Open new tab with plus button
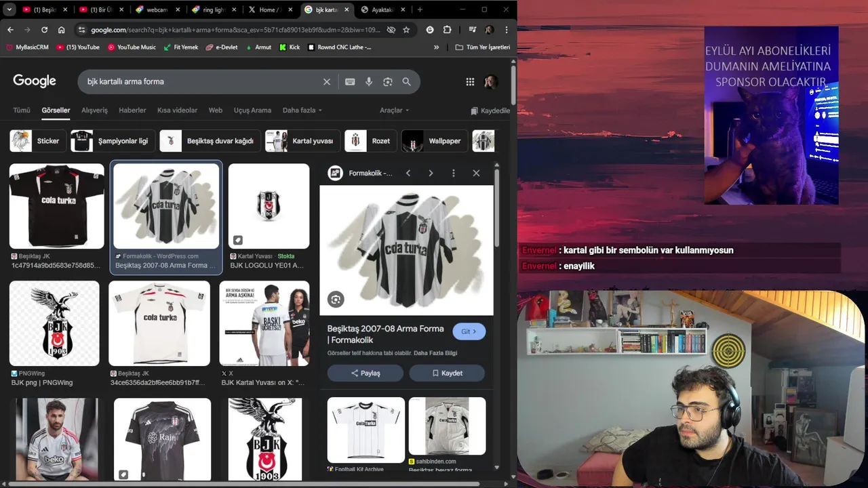The height and width of the screenshot is (488, 868). click(420, 9)
